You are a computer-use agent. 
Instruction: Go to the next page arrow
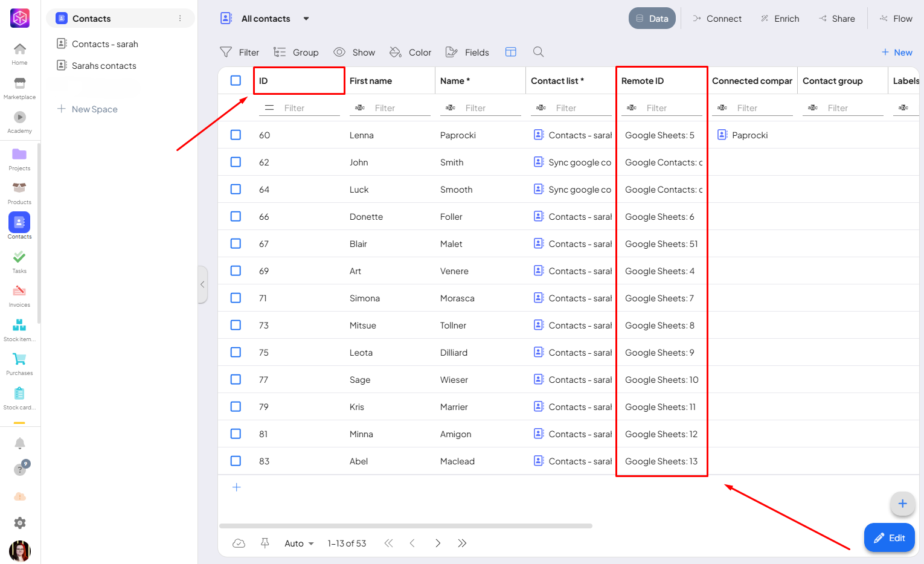[x=438, y=543]
